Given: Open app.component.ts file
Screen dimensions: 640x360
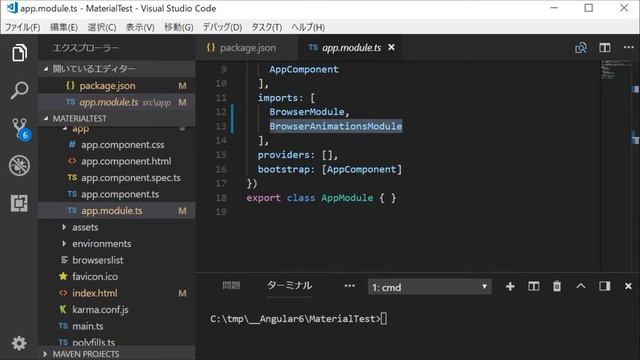Looking at the screenshot, I should click(117, 194).
